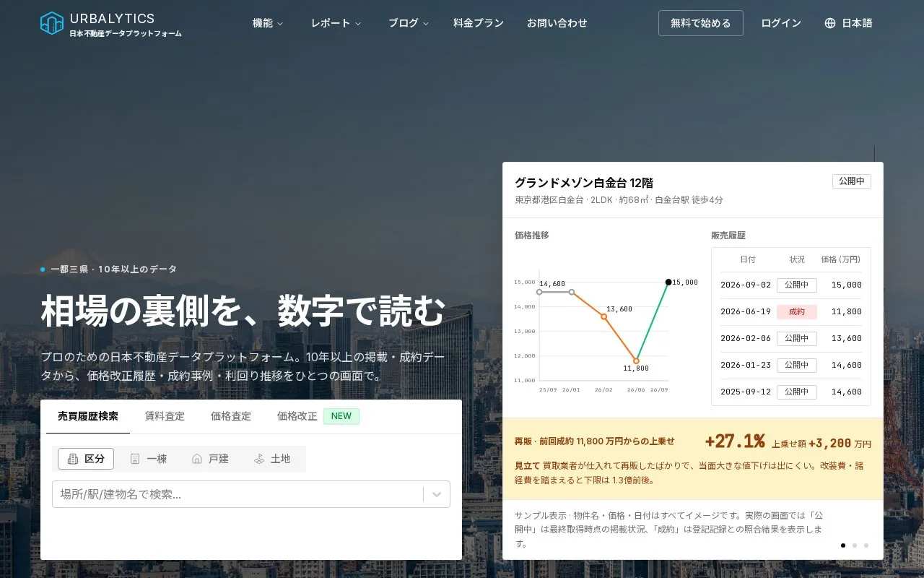
Task: Click the 成約 status badge
Action: click(x=797, y=311)
